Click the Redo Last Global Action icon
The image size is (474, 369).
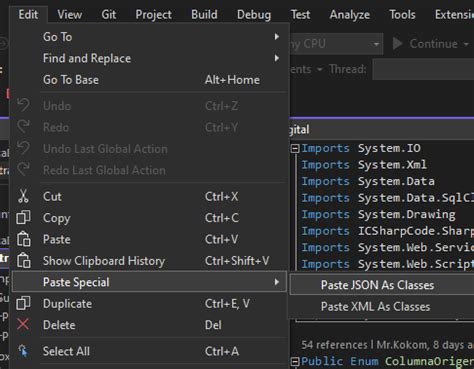pyautogui.click(x=23, y=170)
